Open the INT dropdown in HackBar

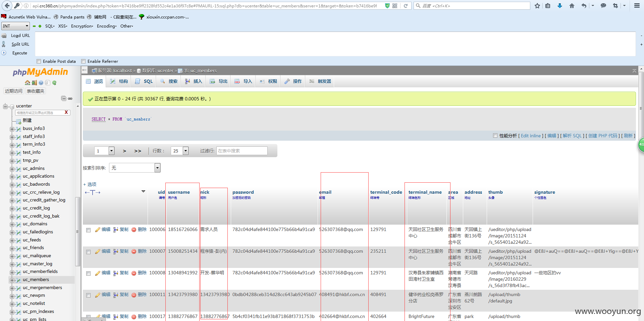pos(16,26)
